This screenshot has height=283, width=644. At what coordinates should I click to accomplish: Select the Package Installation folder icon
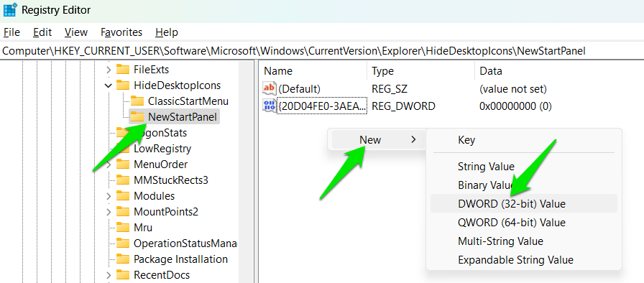[123, 259]
